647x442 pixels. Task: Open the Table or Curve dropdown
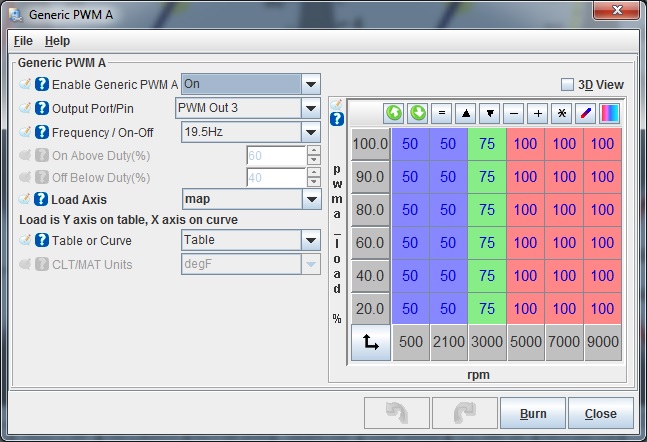click(x=311, y=240)
